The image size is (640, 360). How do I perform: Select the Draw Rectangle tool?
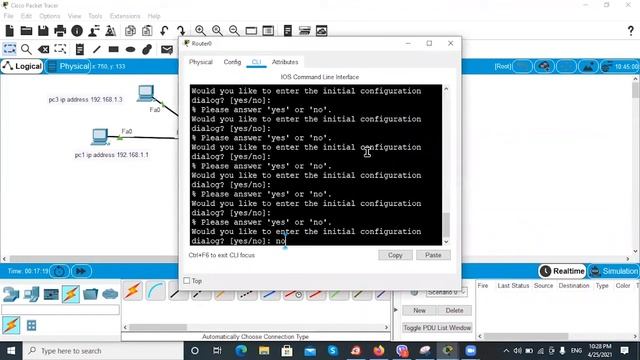(113, 49)
